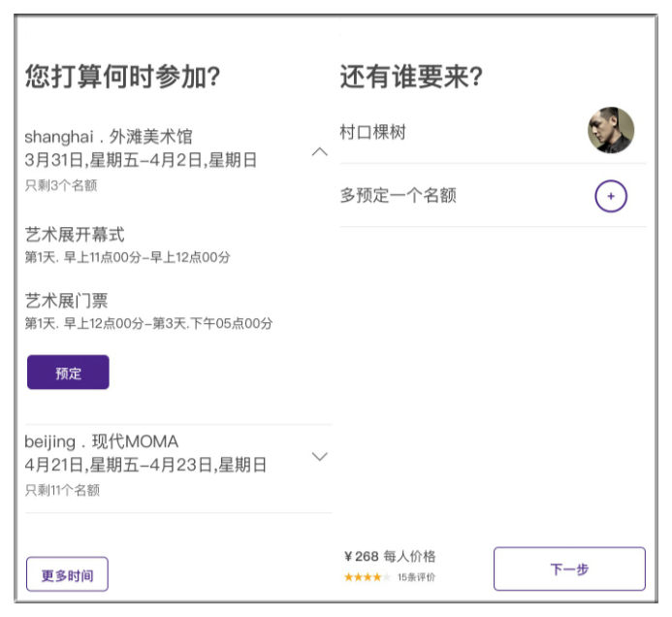Open the 15条评价 reviews link

pyautogui.click(x=416, y=577)
